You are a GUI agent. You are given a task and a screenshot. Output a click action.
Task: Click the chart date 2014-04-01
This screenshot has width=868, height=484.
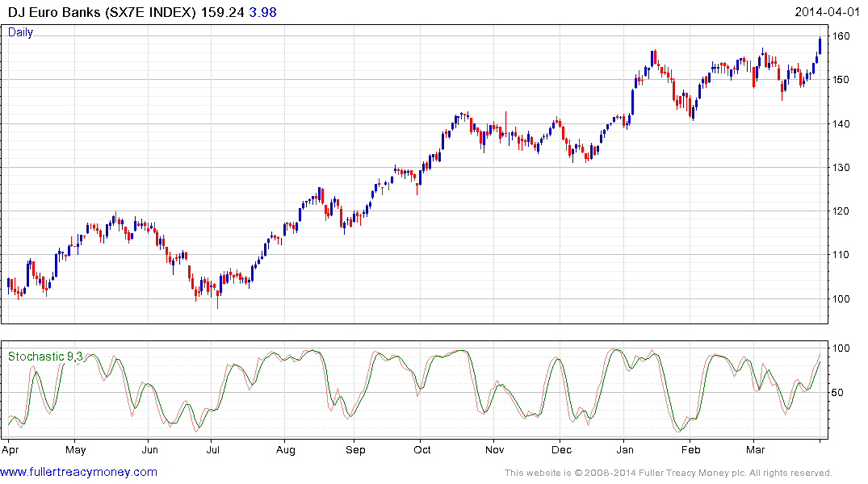(827, 12)
